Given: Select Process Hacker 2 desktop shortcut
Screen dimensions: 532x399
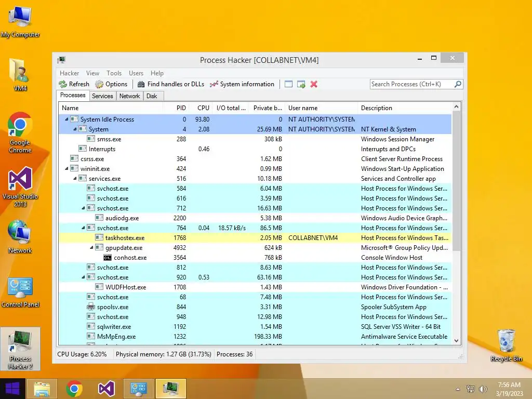Looking at the screenshot, I should point(20,349).
